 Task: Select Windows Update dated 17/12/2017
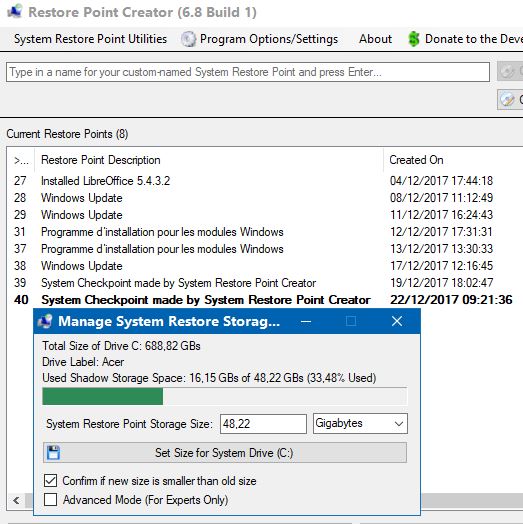coord(82,266)
